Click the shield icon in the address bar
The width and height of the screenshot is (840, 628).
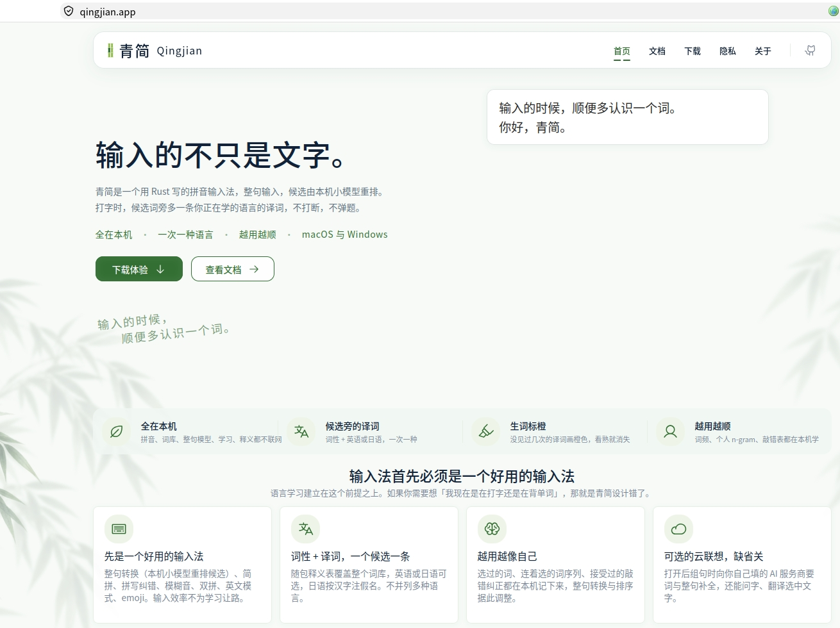click(69, 11)
